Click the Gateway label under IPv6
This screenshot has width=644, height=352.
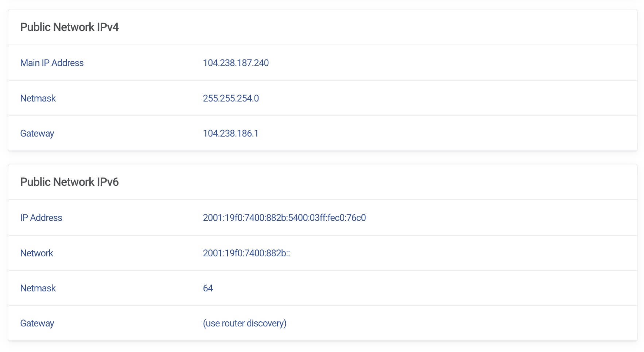click(x=37, y=324)
